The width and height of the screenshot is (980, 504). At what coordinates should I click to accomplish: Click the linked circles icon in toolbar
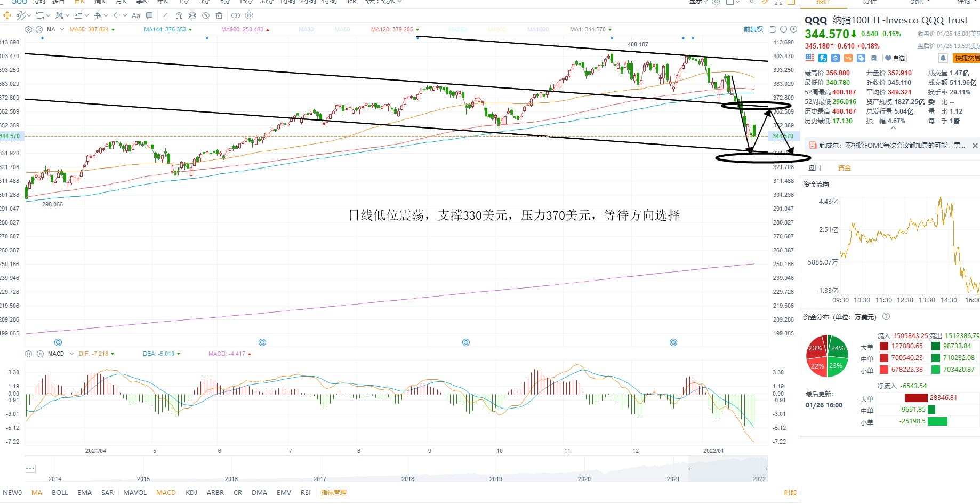(x=236, y=15)
